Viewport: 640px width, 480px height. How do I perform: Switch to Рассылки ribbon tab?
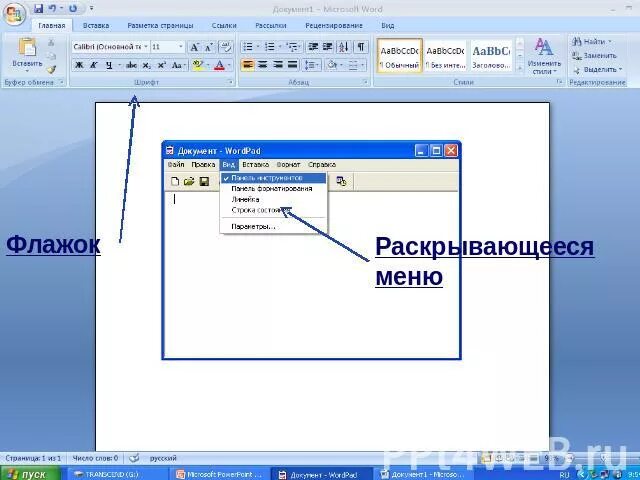tap(271, 26)
